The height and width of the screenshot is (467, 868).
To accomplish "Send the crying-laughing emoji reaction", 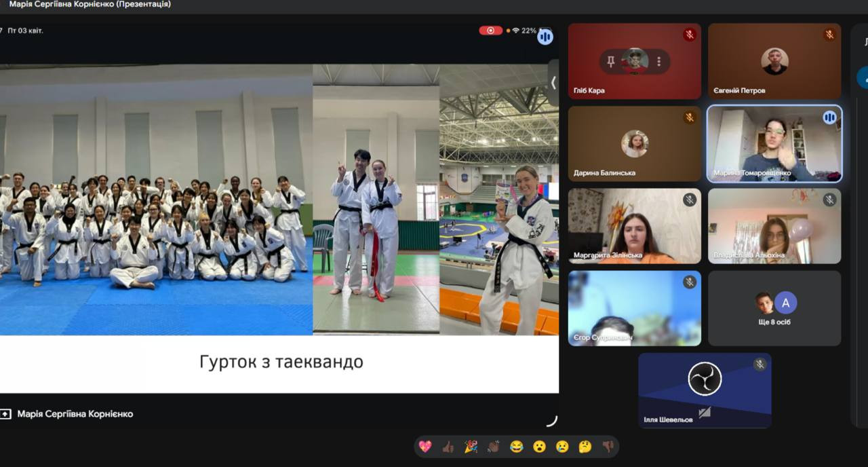I will coord(517,447).
